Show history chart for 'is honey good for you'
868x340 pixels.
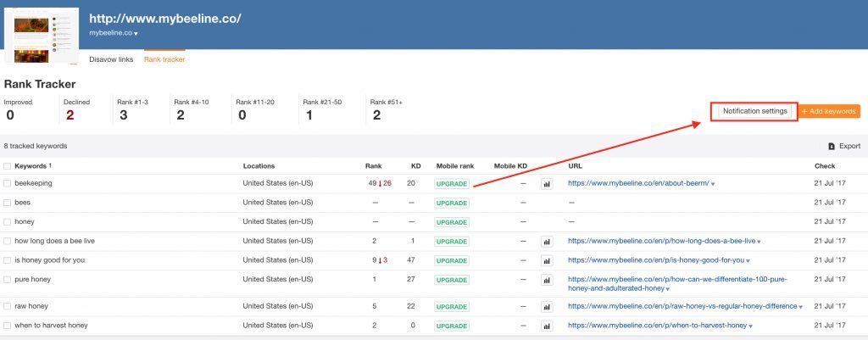coord(547,260)
